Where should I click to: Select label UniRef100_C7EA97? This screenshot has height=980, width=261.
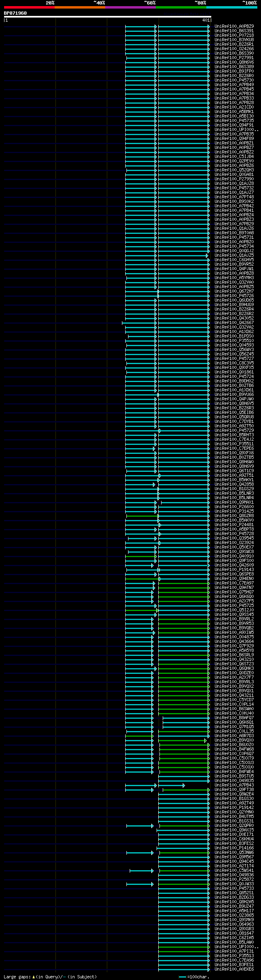(x=234, y=583)
